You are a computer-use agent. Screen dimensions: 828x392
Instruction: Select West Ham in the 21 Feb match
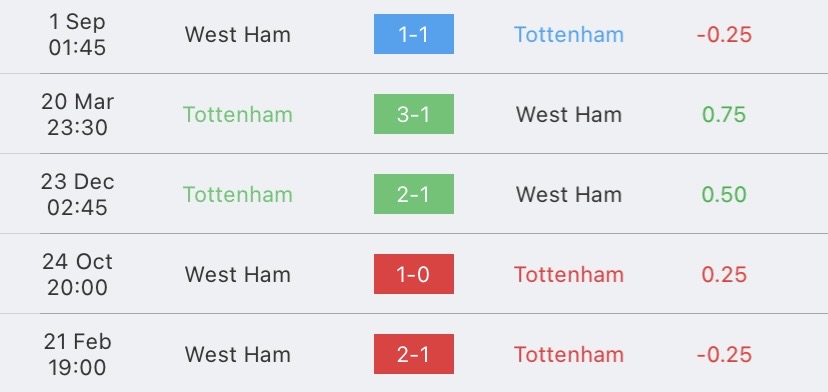[x=238, y=354]
